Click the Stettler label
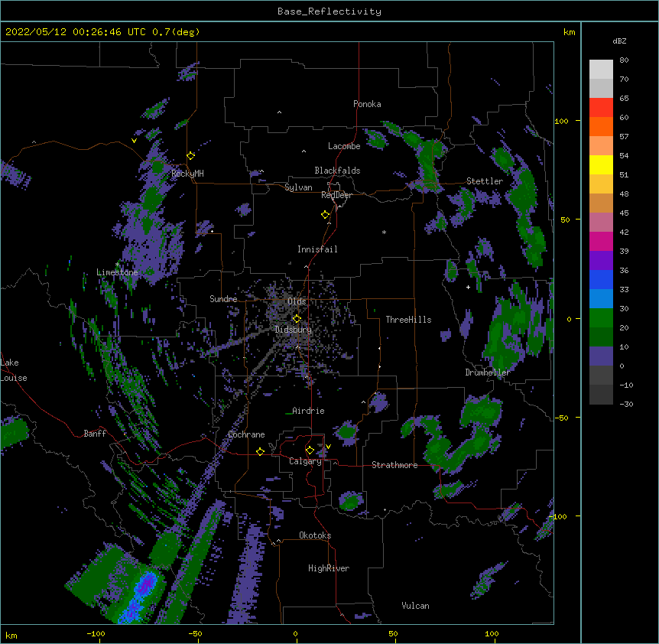This screenshot has height=644, width=659. pos(485,181)
